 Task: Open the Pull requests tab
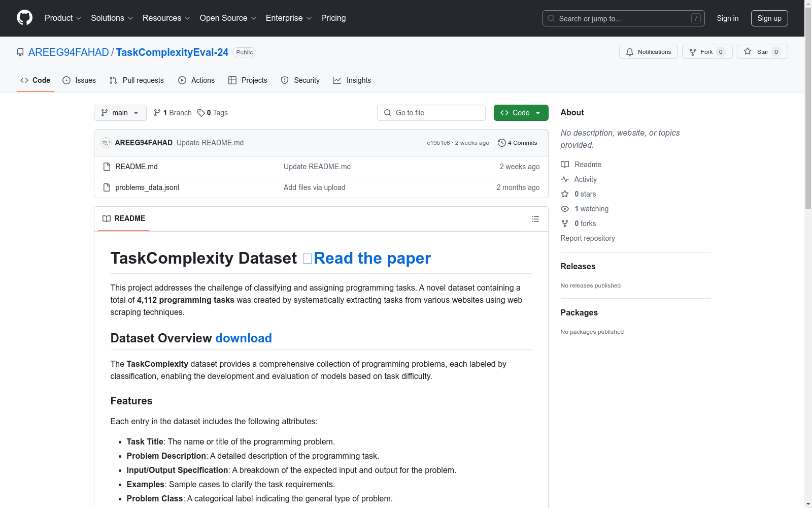(x=137, y=80)
